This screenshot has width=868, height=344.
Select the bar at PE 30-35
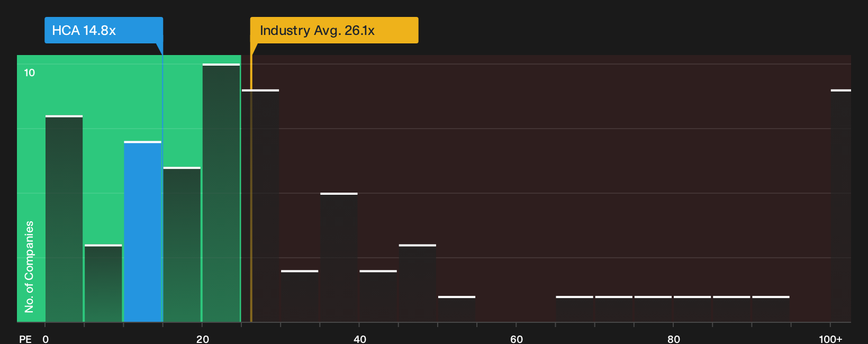pos(300,296)
